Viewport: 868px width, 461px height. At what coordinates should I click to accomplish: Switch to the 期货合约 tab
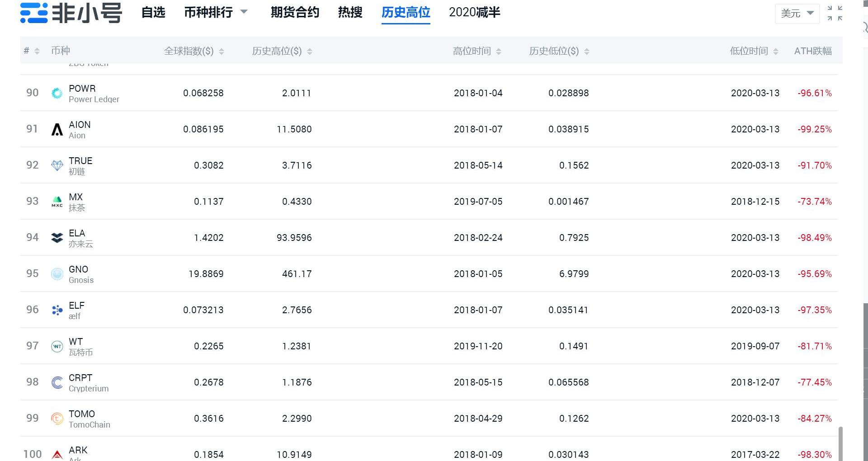coord(295,12)
